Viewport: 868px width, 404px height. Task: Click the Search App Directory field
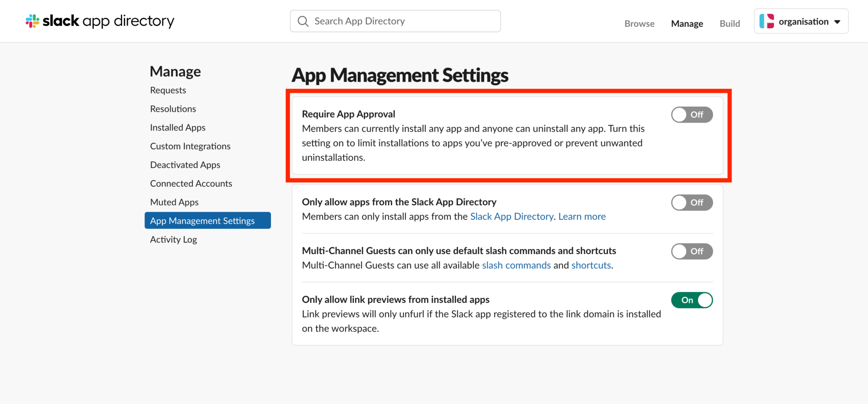pos(394,21)
